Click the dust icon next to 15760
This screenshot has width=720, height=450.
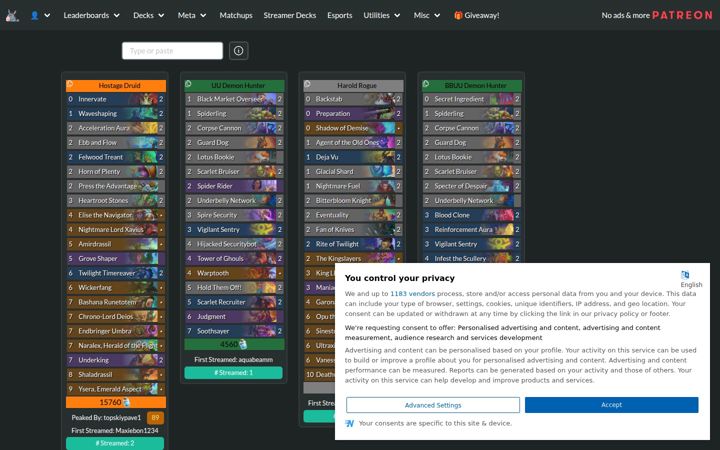pos(126,403)
